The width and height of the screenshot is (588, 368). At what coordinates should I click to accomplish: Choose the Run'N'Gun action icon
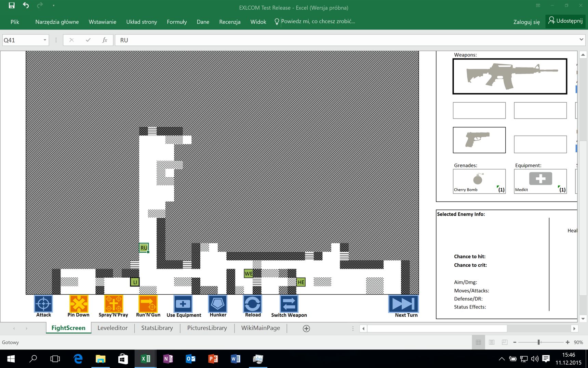pyautogui.click(x=148, y=304)
